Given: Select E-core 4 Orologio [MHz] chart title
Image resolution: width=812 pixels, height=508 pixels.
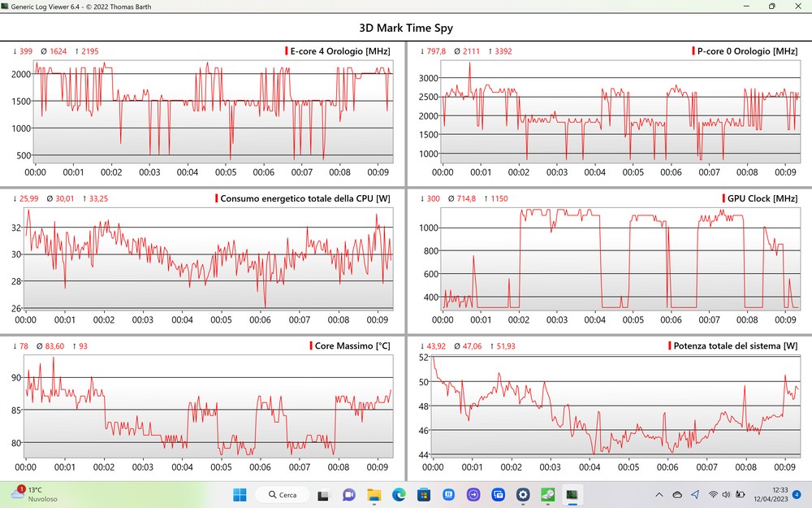Looking at the screenshot, I should pos(340,50).
